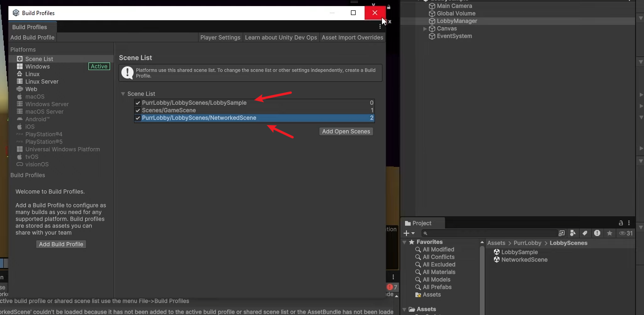This screenshot has width=644, height=315.
Task: Select All Excluded in Favorites
Action: click(x=438, y=265)
